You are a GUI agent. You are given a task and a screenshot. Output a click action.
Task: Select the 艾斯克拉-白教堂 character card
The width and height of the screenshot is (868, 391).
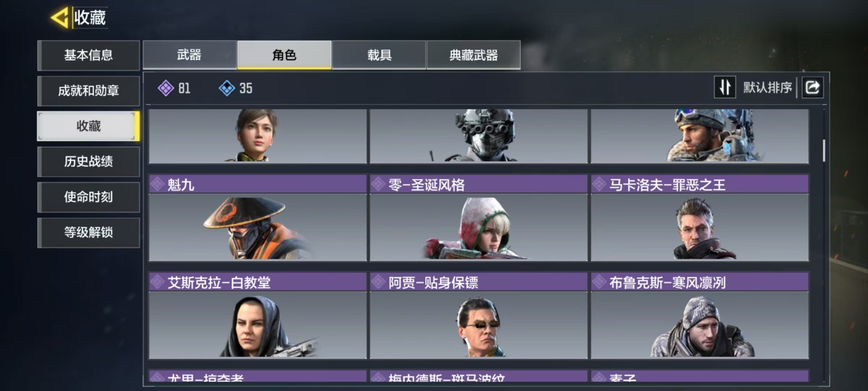pos(258,315)
